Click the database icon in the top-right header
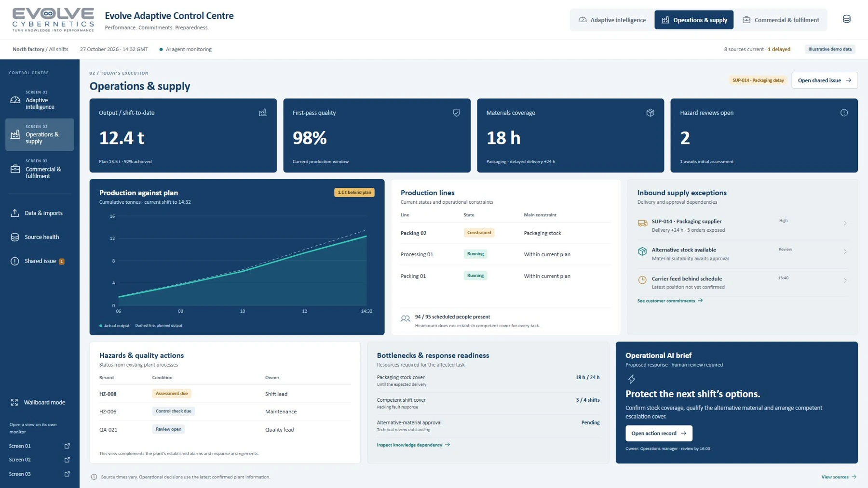This screenshot has height=488, width=868. [846, 19]
